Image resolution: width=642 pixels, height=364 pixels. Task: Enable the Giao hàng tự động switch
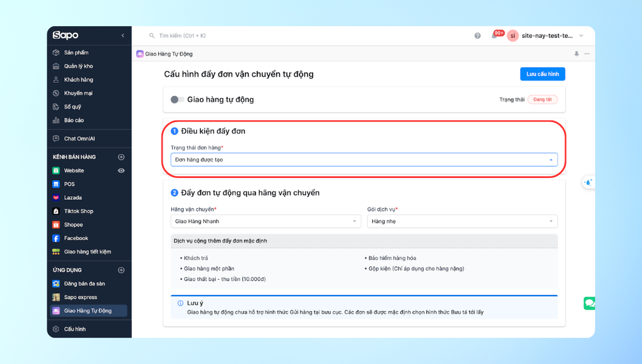(177, 100)
